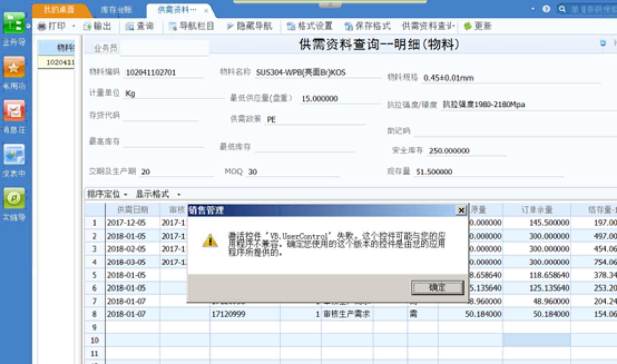
Task: Click the 计量单位 field showing Kg
Action: click(173, 93)
